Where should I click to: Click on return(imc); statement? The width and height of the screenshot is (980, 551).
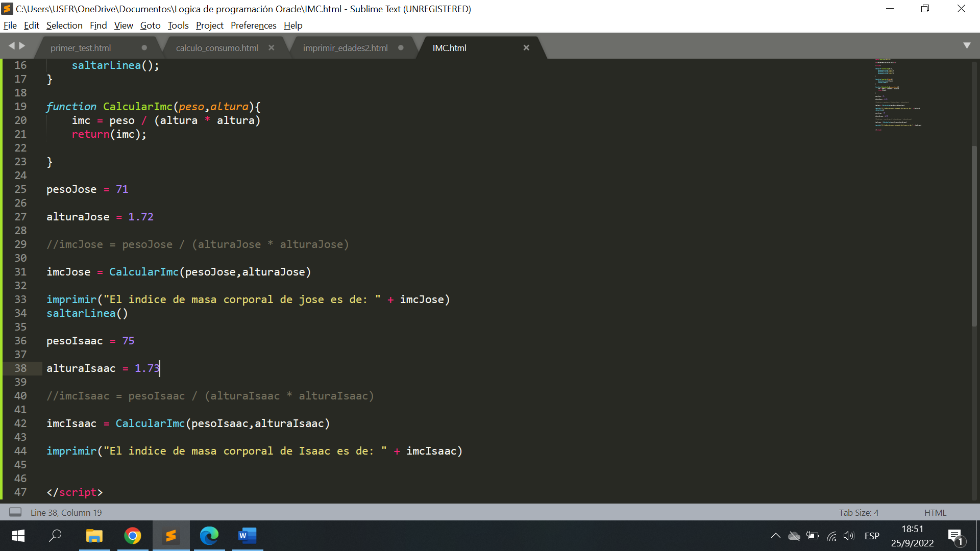[109, 134]
